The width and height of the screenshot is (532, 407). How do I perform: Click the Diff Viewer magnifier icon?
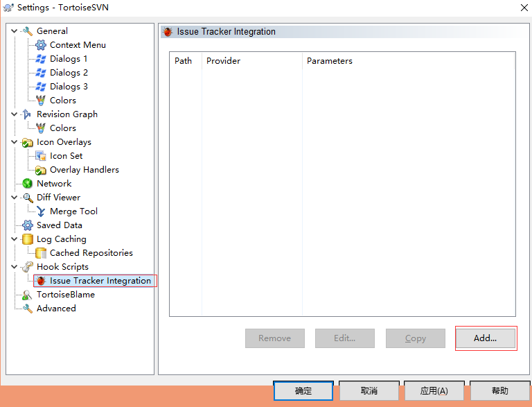(x=28, y=198)
